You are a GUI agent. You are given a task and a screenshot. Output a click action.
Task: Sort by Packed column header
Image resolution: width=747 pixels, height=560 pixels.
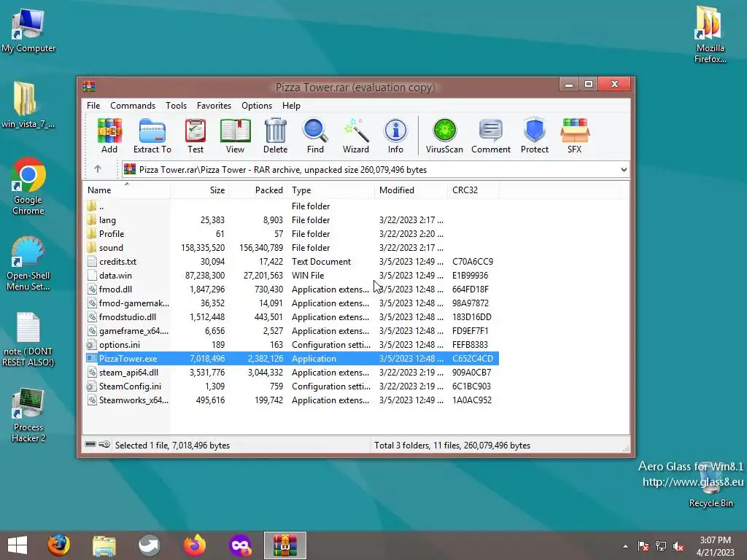point(258,190)
